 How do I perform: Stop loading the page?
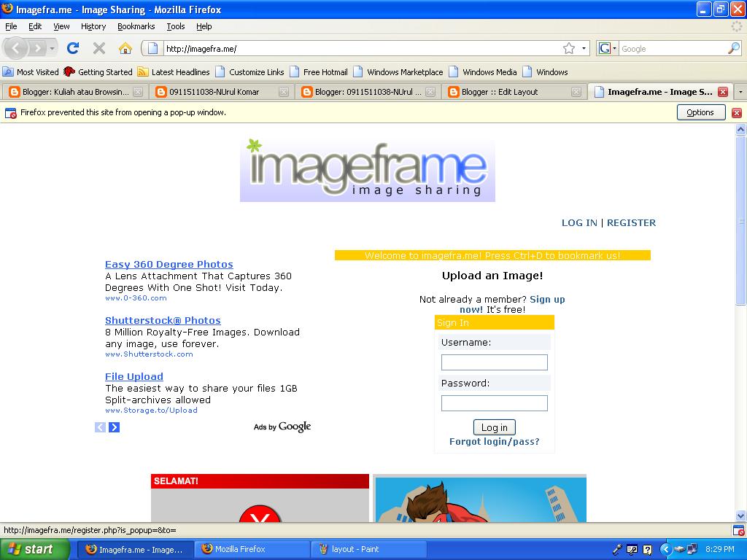point(99,48)
